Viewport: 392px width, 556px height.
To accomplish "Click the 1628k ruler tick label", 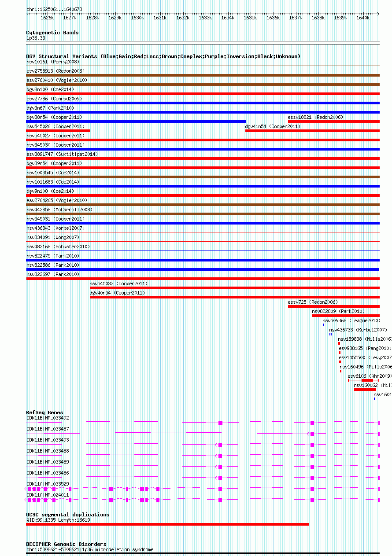I will pos(92,18).
